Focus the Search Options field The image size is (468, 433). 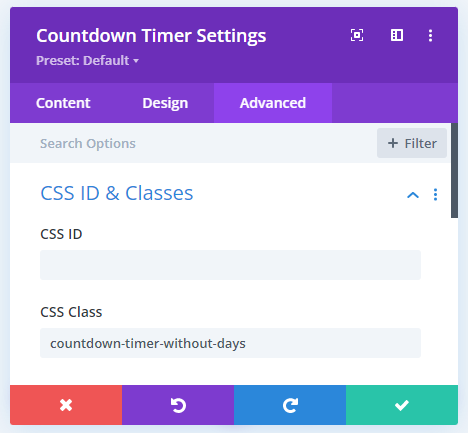click(193, 143)
